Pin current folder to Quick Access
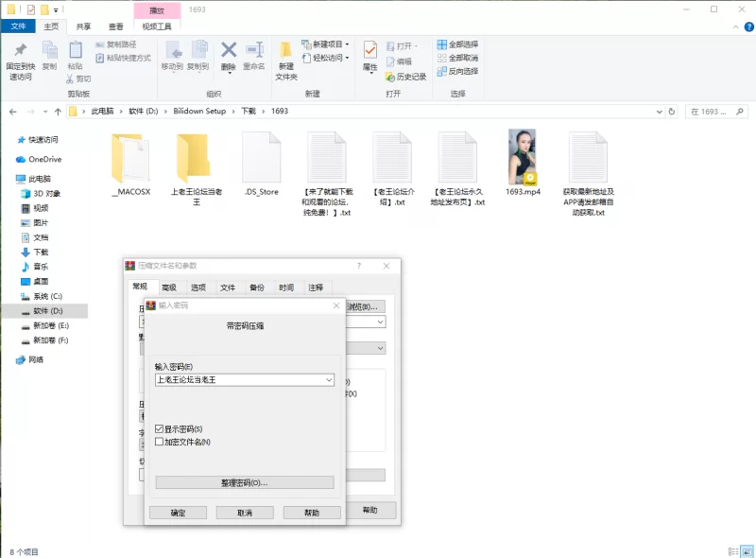The height and width of the screenshot is (558, 756). [x=22, y=59]
